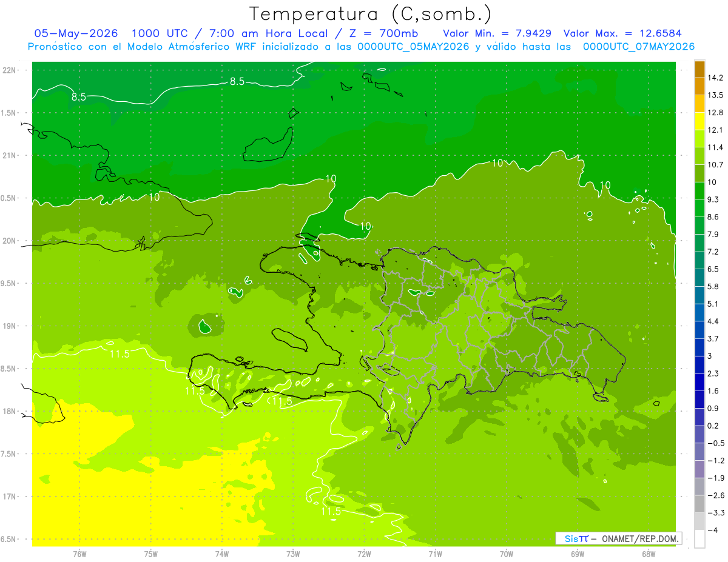Click the green 9.3 legend swatch
Screen dimensions: 728x562
click(x=699, y=190)
